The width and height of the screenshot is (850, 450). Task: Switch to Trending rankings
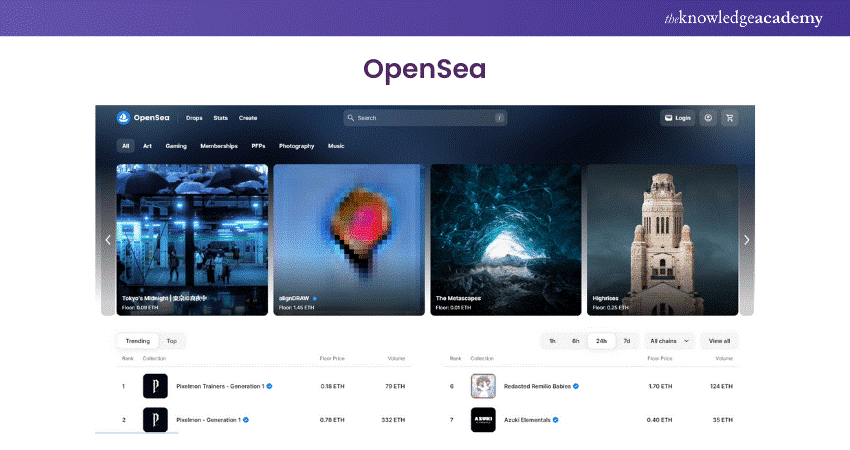click(x=137, y=341)
